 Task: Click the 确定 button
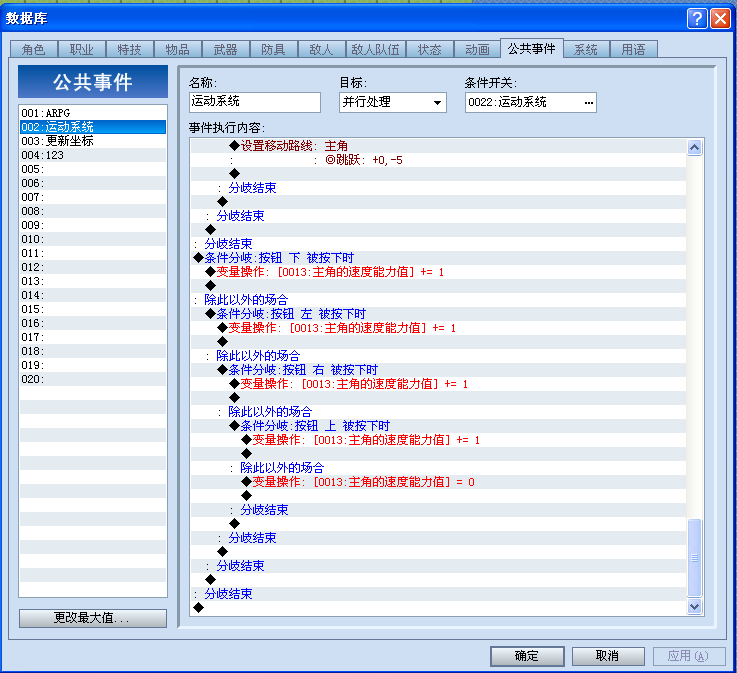(x=527, y=656)
